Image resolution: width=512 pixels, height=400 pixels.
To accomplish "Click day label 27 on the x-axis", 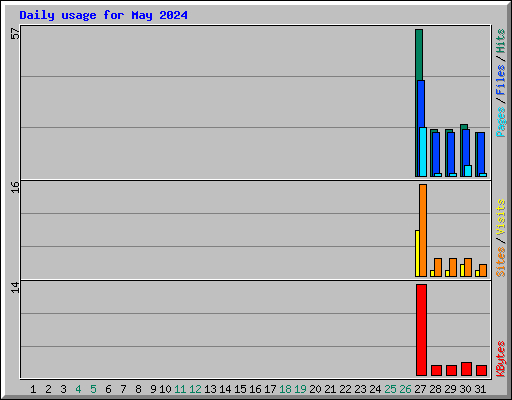I will (x=420, y=389).
